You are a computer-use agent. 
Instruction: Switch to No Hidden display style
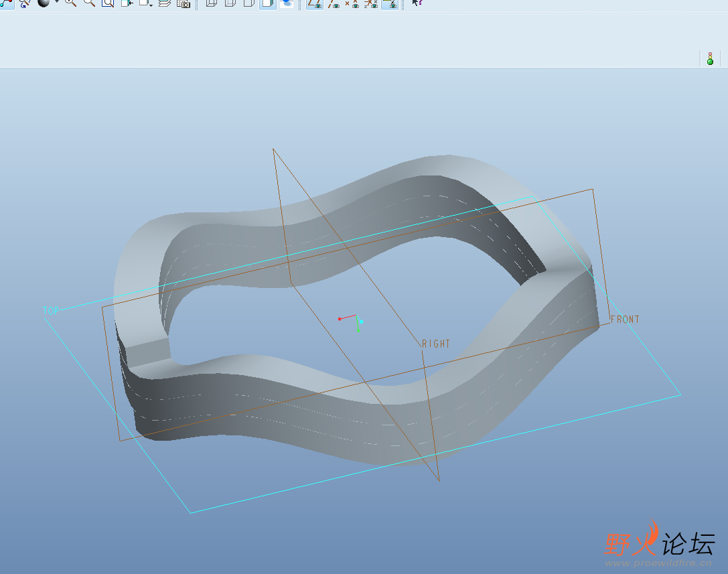point(248,3)
